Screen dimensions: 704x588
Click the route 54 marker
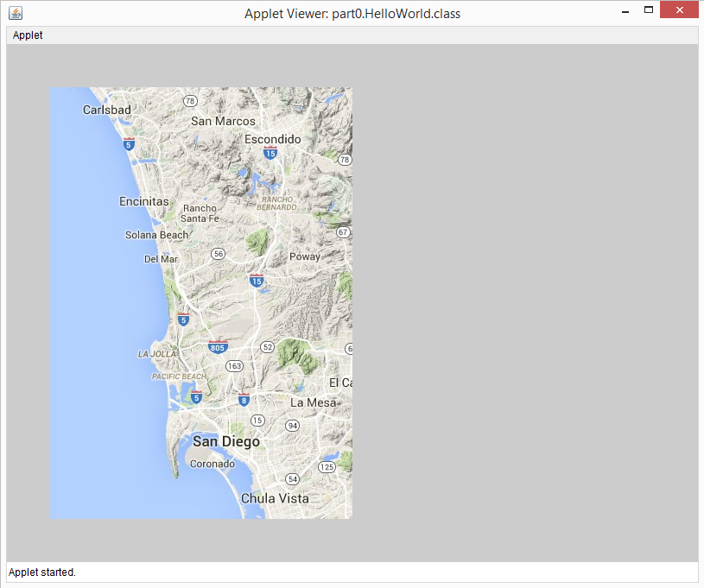(x=293, y=479)
